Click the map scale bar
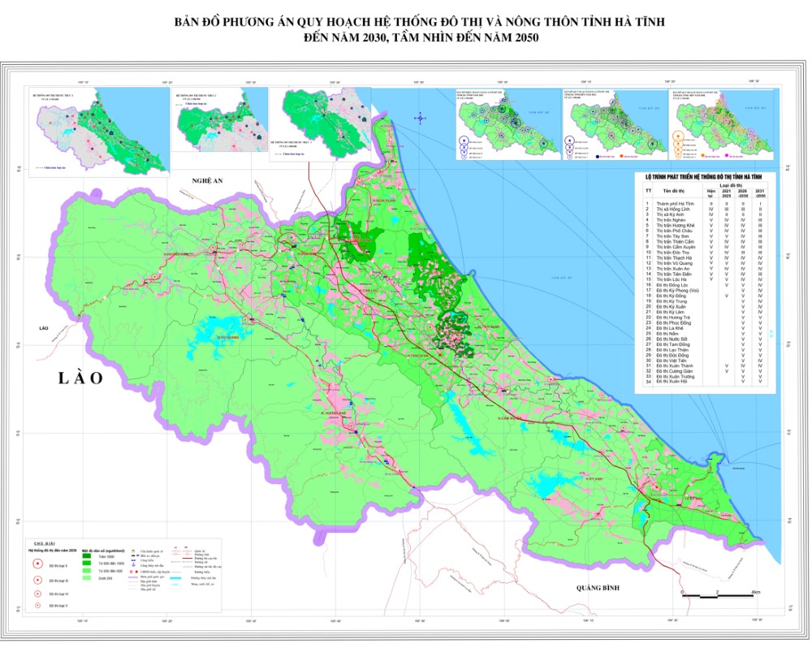The image size is (812, 648). (x=719, y=595)
